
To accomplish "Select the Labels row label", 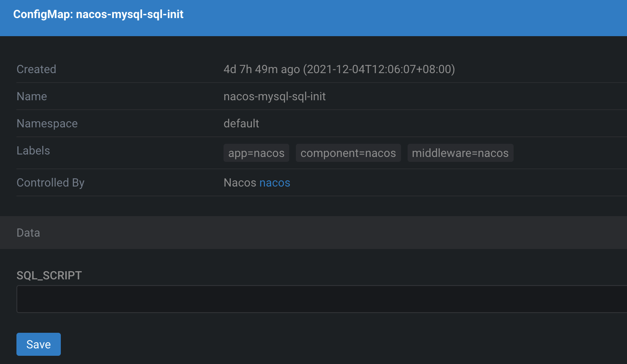I will pos(33,150).
